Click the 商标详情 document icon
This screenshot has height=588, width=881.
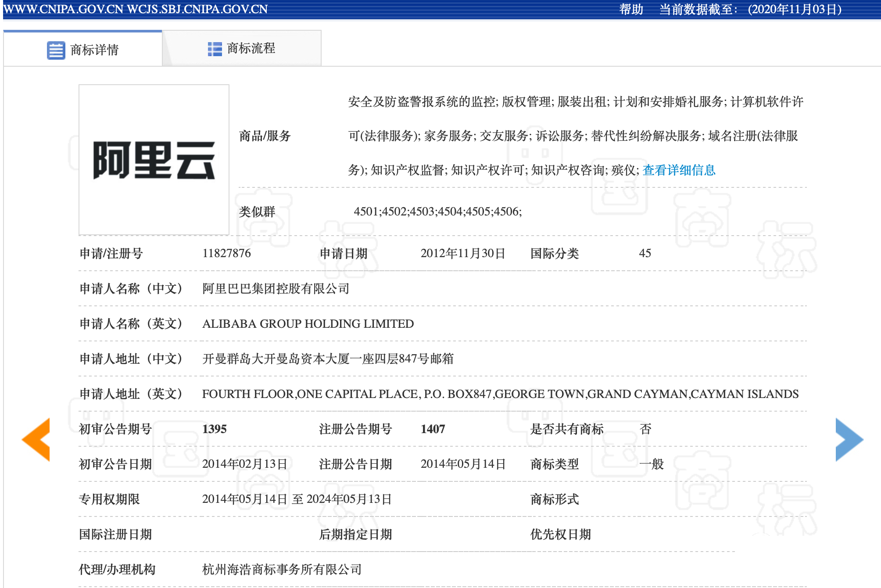point(56,50)
